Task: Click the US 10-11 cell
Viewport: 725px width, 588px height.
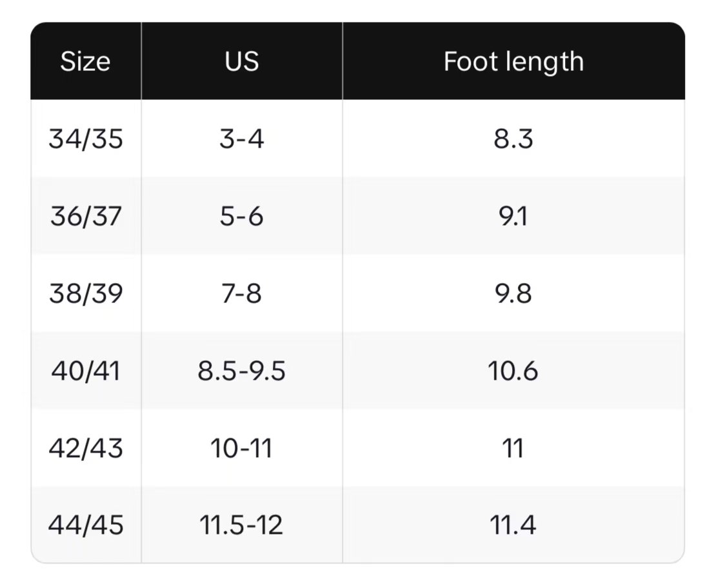Action: [x=242, y=448]
